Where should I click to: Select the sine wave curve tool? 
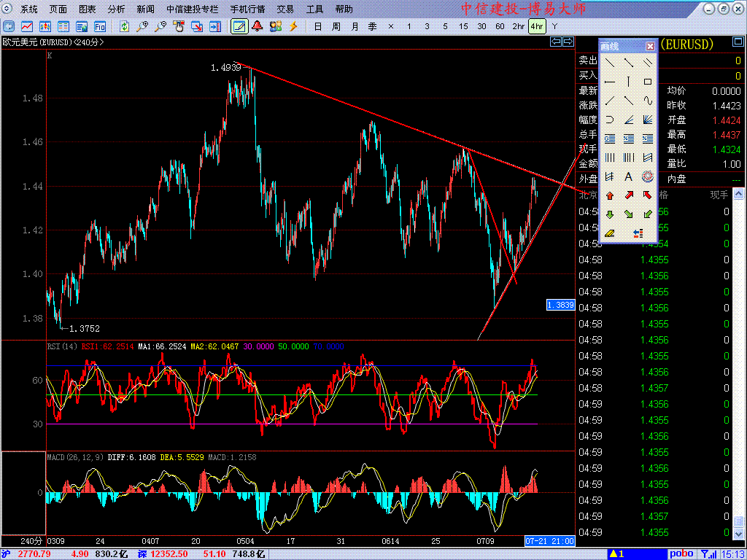click(x=648, y=101)
